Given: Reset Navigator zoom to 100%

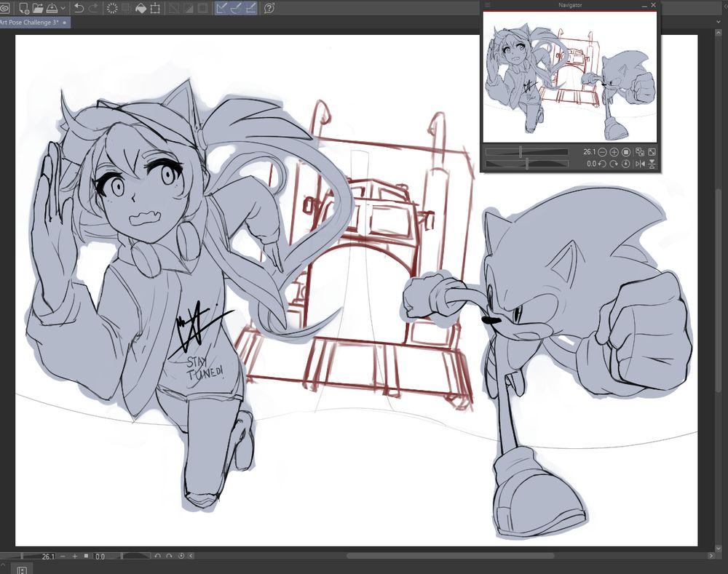Looking at the screenshot, I should [x=626, y=152].
